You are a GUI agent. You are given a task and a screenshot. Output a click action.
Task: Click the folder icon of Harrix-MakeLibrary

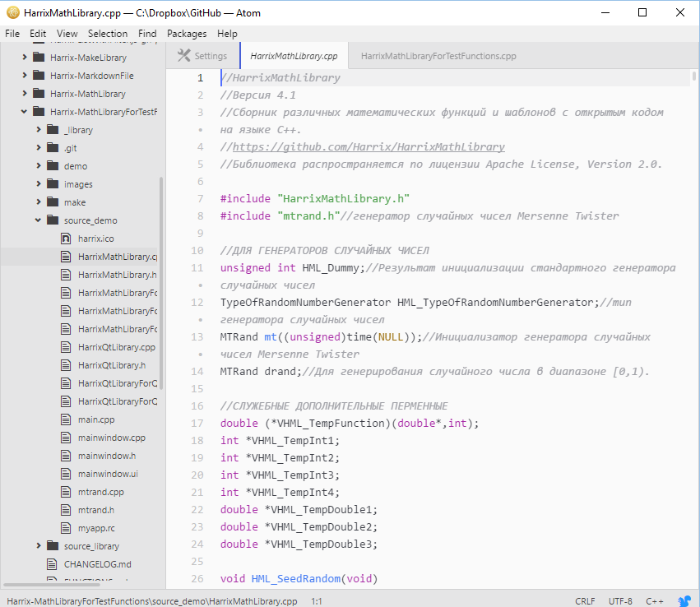tap(39, 57)
